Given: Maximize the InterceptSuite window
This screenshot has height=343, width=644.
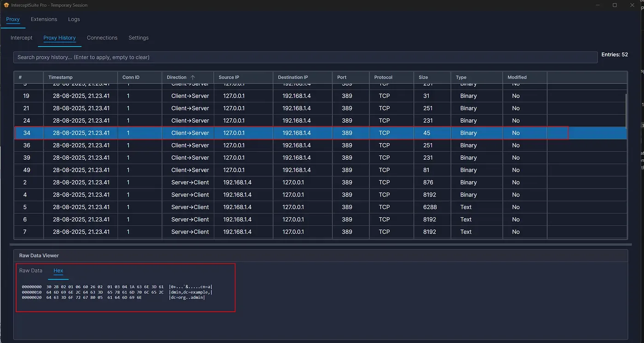Looking at the screenshot, I should [615, 5].
